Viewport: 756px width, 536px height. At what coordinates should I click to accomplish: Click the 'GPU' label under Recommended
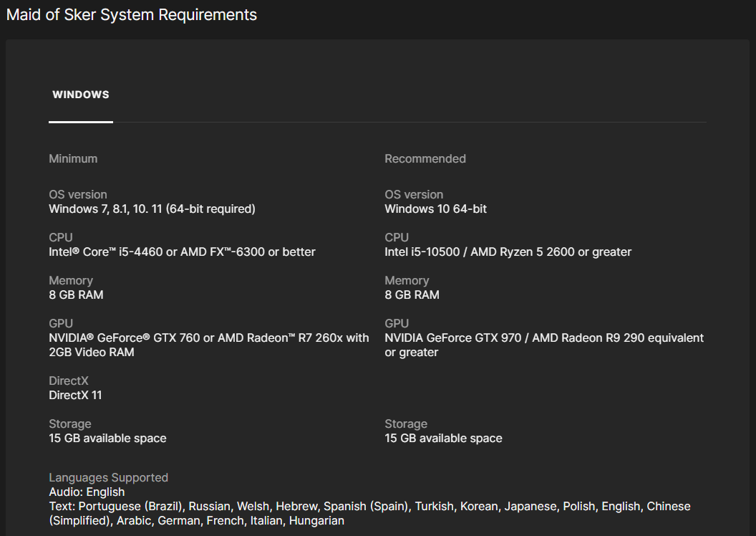(397, 323)
